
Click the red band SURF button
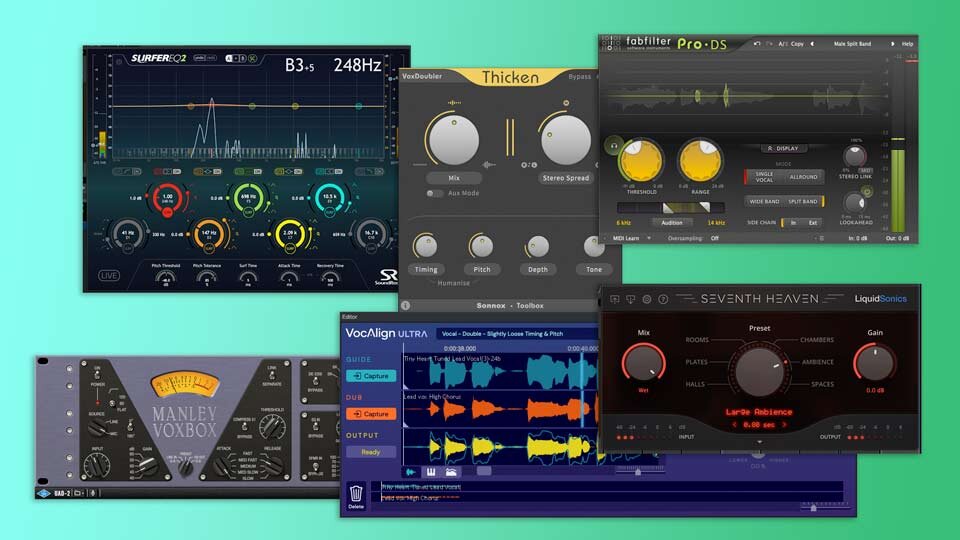tap(167, 212)
